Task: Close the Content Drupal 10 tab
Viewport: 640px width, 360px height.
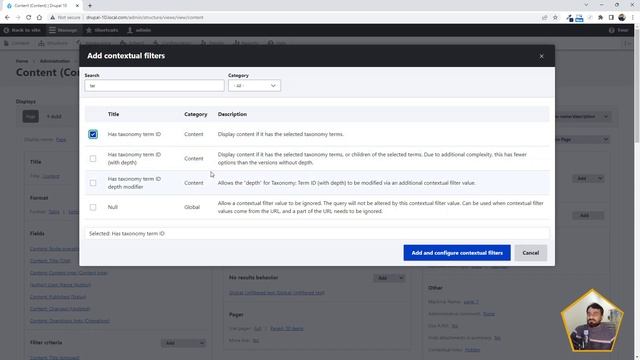Action: coord(77,6)
